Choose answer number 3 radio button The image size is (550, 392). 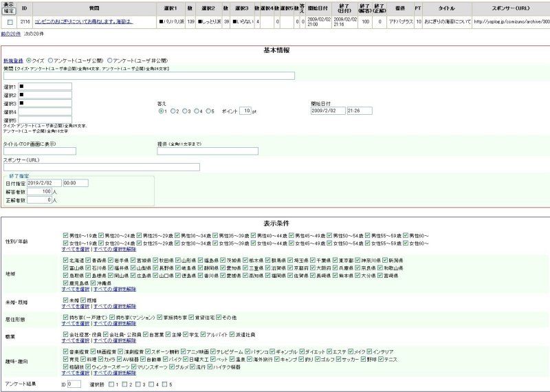point(186,111)
